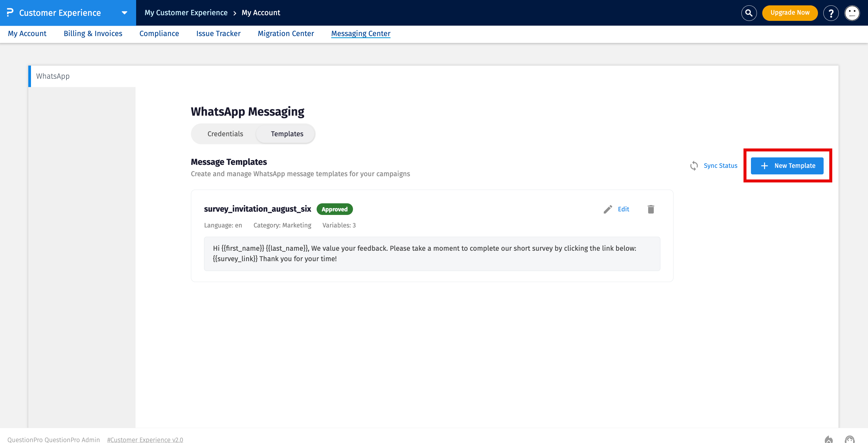This screenshot has width=868, height=443.
Task: Click My Customer Experience breadcrumb
Action: (186, 13)
